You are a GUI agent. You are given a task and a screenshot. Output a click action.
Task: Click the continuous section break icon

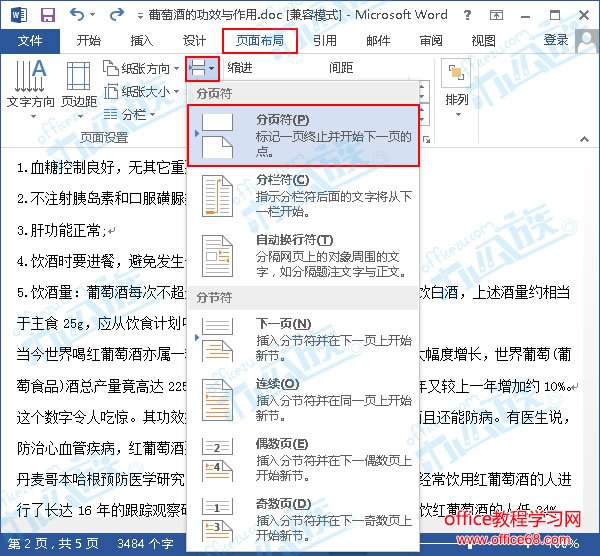pos(217,400)
